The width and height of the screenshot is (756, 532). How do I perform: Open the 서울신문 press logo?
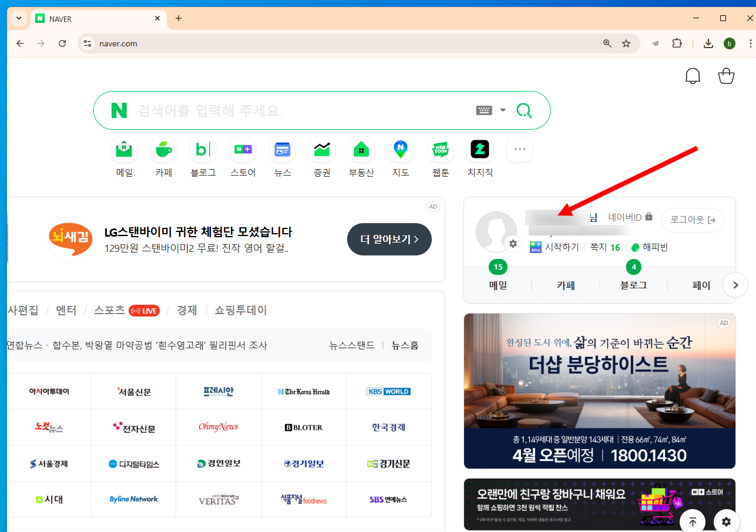[x=134, y=391]
